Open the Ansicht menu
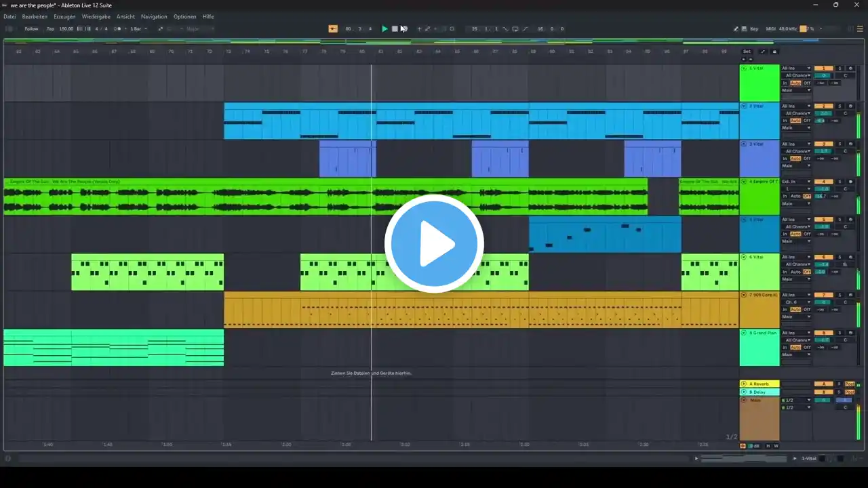Viewport: 868px width, 488px height. pyautogui.click(x=125, y=16)
